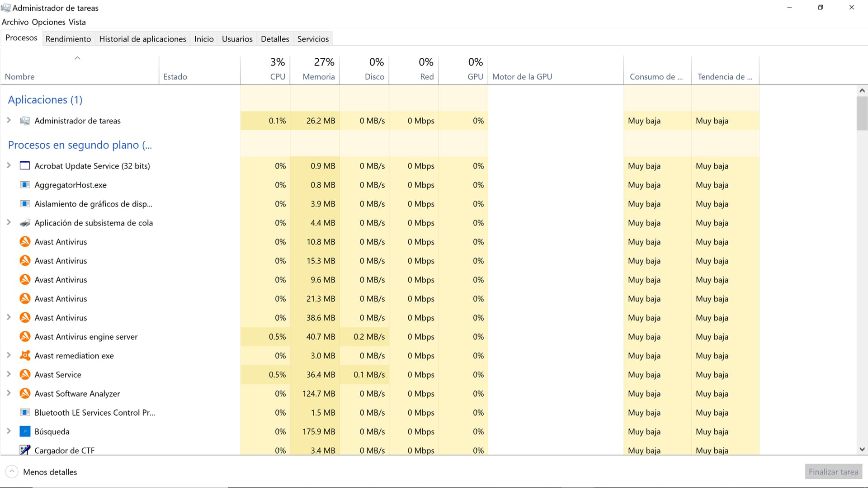This screenshot has width=868, height=488.
Task: Sort by the Red column header
Action: (x=414, y=70)
